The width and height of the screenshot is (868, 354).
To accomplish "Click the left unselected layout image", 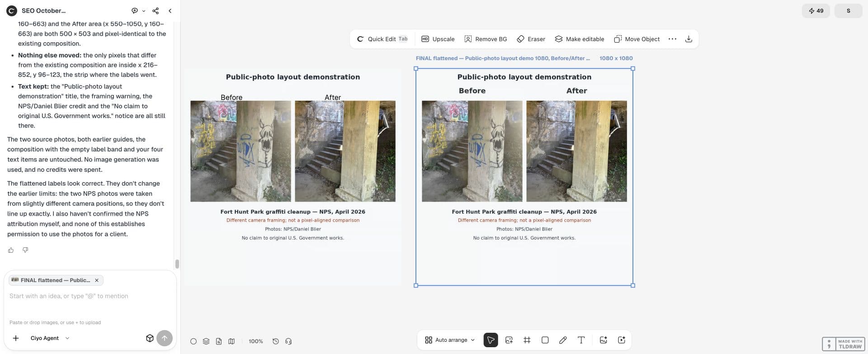I will [x=293, y=177].
